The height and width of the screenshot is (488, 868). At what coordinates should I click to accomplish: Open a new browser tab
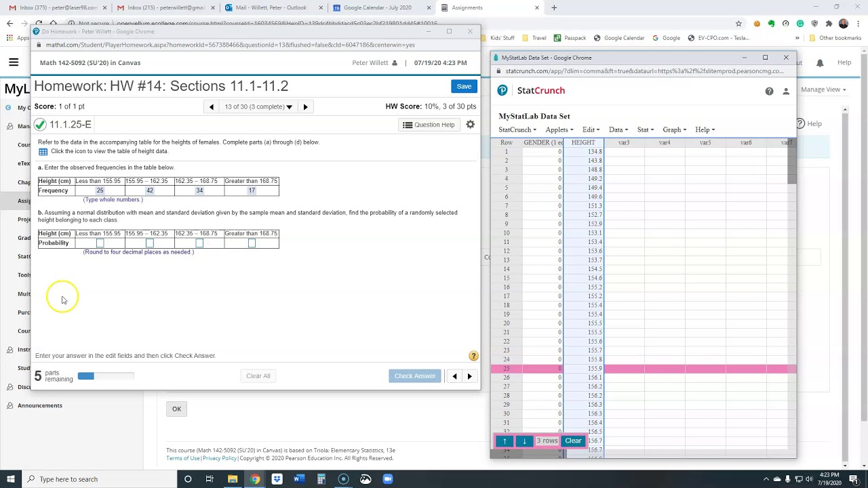[554, 7]
